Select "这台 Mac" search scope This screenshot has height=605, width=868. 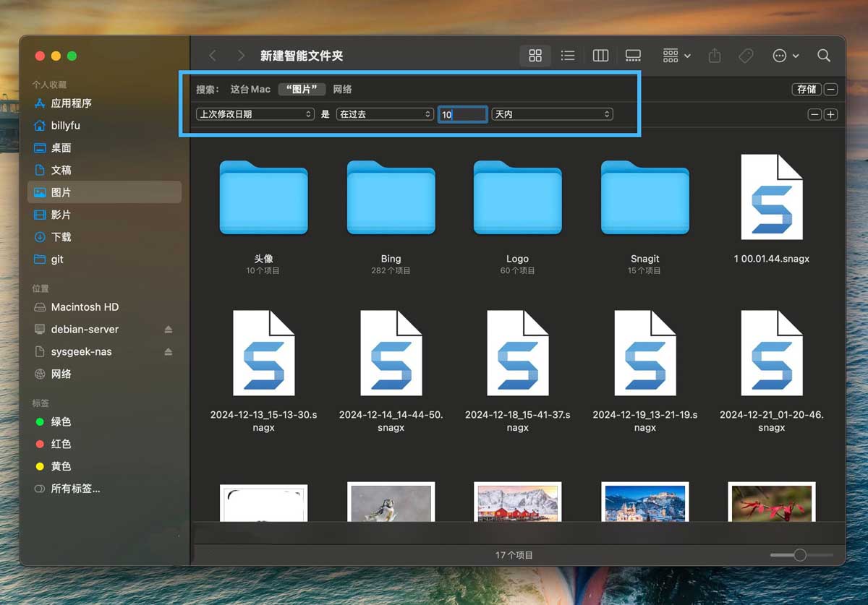pyautogui.click(x=250, y=90)
